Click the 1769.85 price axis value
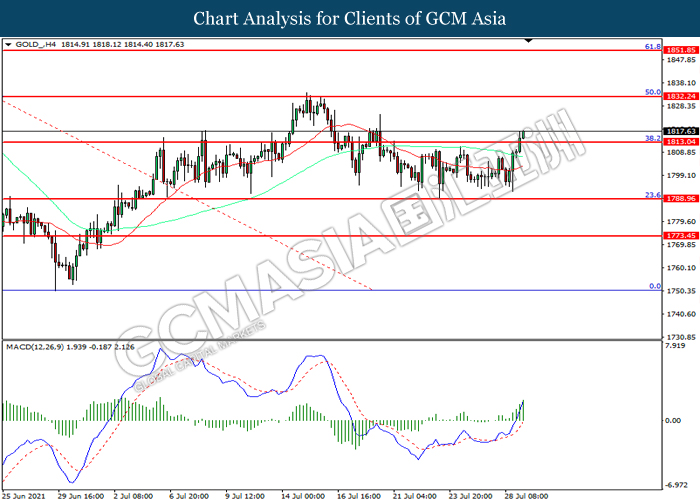Screen dimensions: 700x500 [x=681, y=245]
